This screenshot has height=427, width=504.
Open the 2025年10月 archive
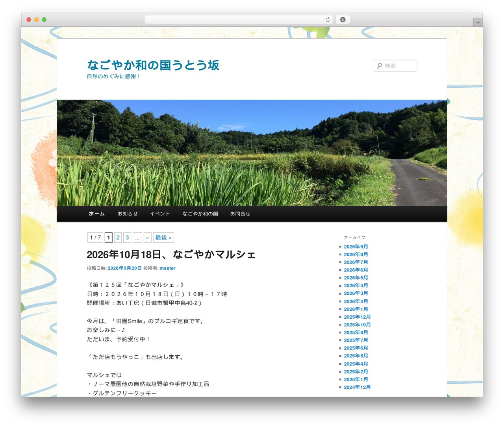(357, 325)
